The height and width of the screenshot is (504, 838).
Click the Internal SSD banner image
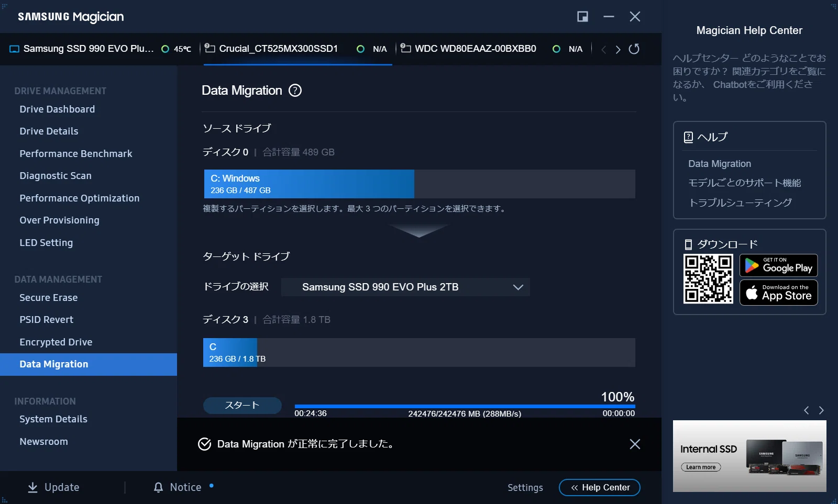(749, 456)
